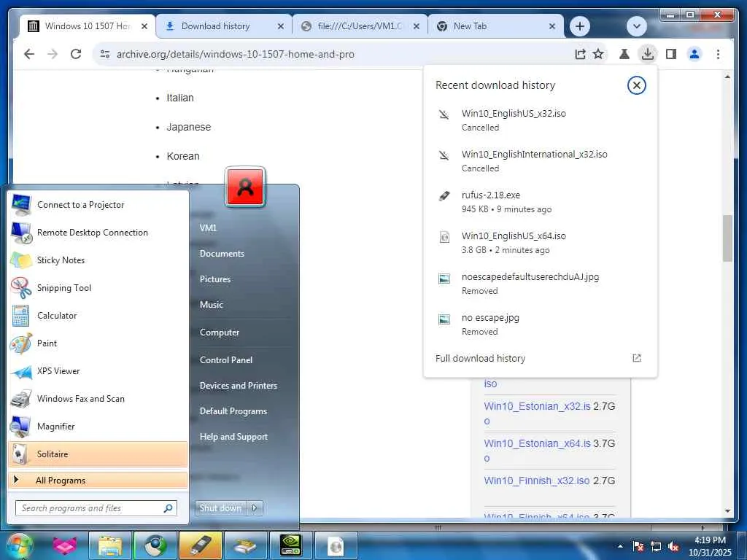Open Control Panel

[x=226, y=360]
